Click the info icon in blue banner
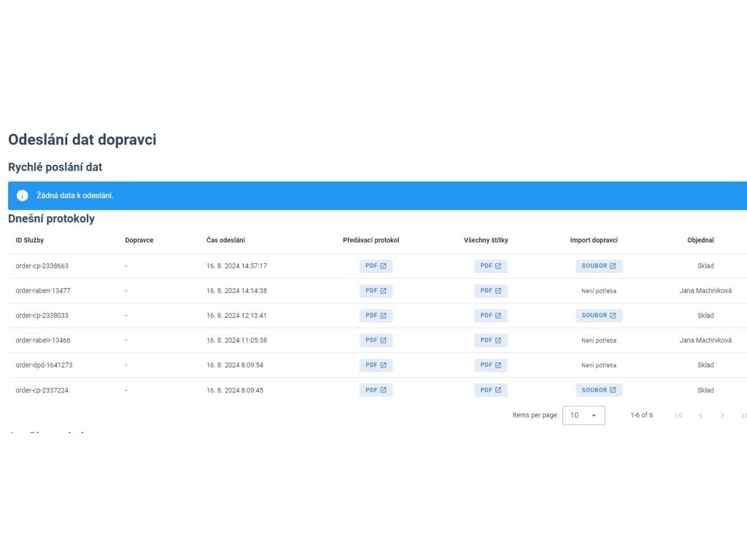Image resolution: width=747 pixels, height=560 pixels. [23, 195]
